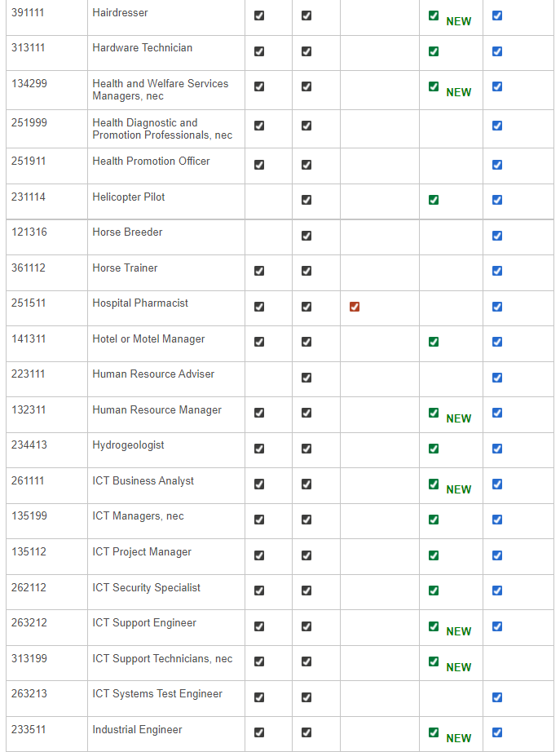Toggle the black checkbox for Human Resource Adviser

[306, 378]
